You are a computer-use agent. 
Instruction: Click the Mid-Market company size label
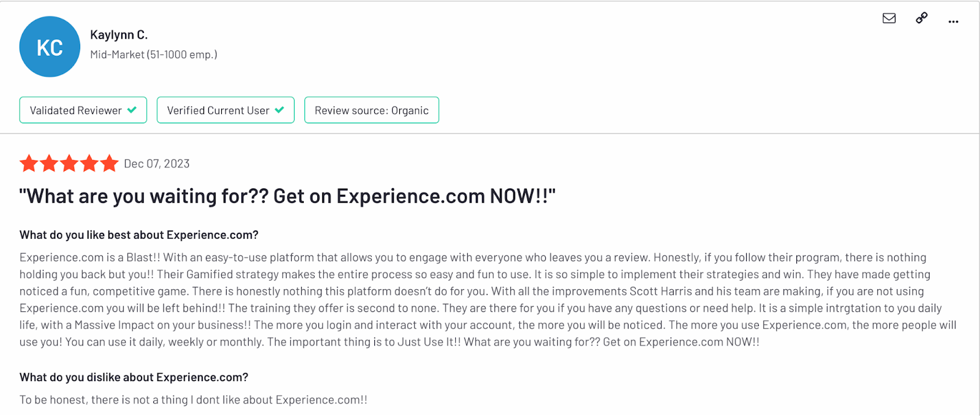point(154,55)
